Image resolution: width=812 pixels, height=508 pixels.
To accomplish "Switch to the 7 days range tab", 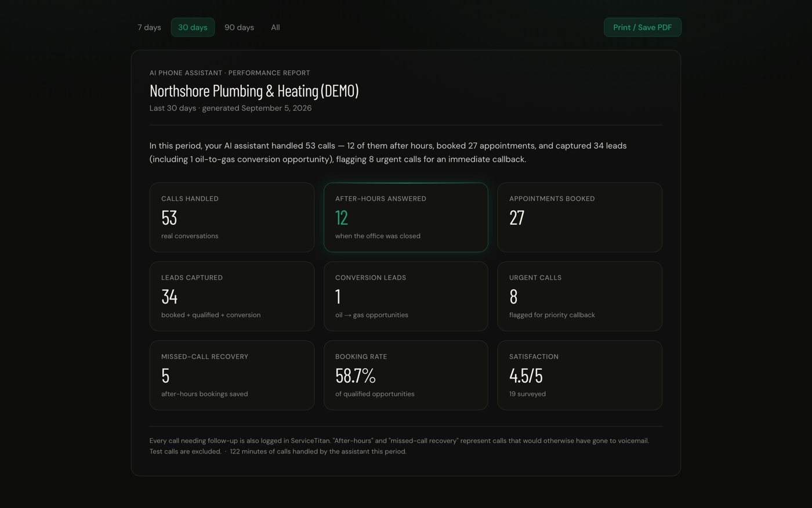I will click(149, 27).
